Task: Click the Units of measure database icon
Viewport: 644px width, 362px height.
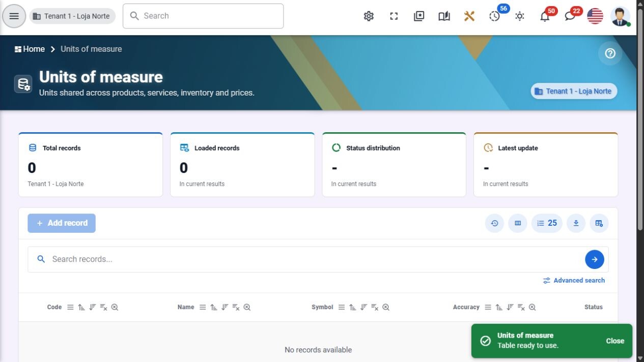Action: [x=23, y=84]
